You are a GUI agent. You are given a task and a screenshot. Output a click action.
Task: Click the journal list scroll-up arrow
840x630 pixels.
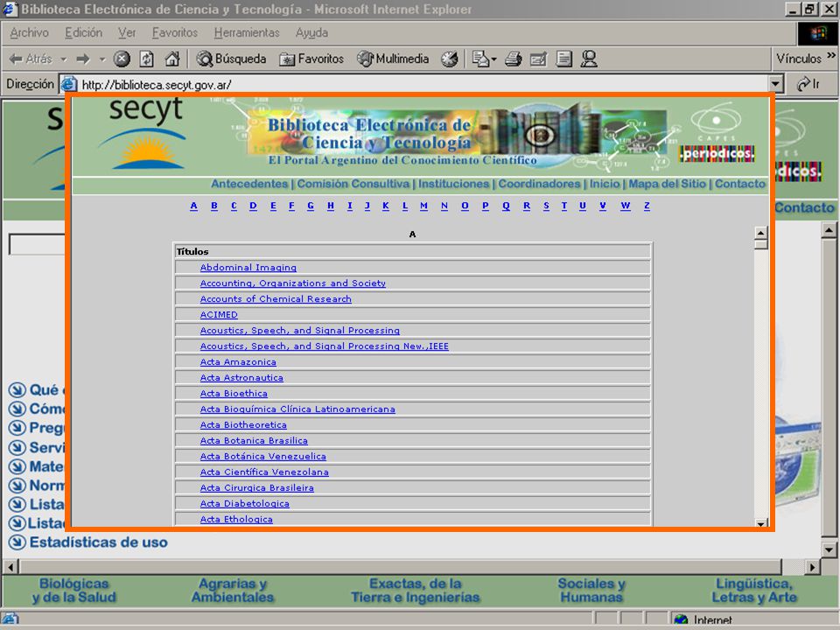coord(760,233)
